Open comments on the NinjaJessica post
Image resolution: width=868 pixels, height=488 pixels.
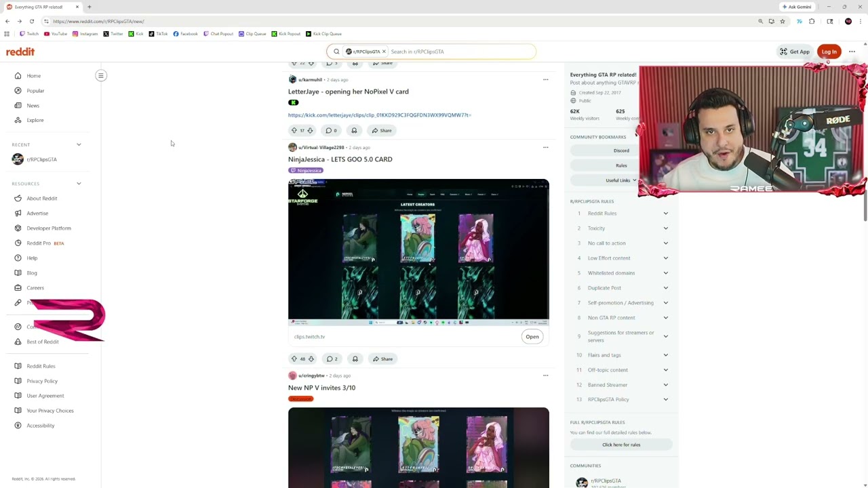coord(332,359)
